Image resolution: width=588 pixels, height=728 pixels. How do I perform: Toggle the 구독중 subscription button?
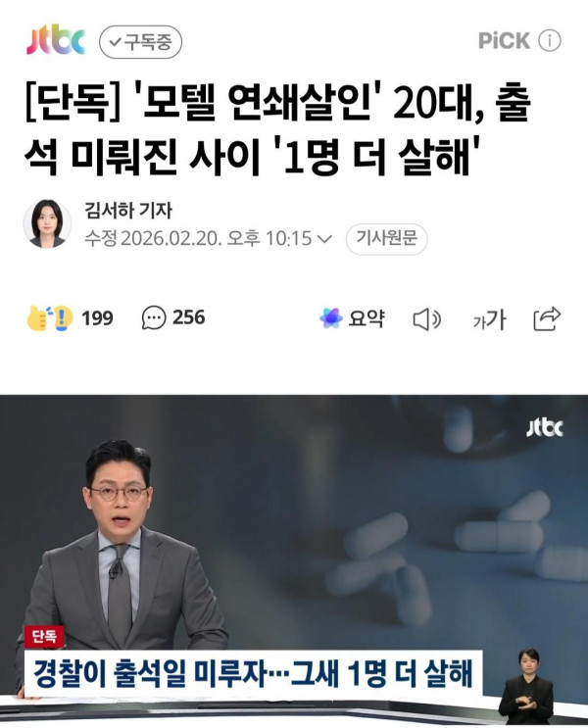pos(140,42)
